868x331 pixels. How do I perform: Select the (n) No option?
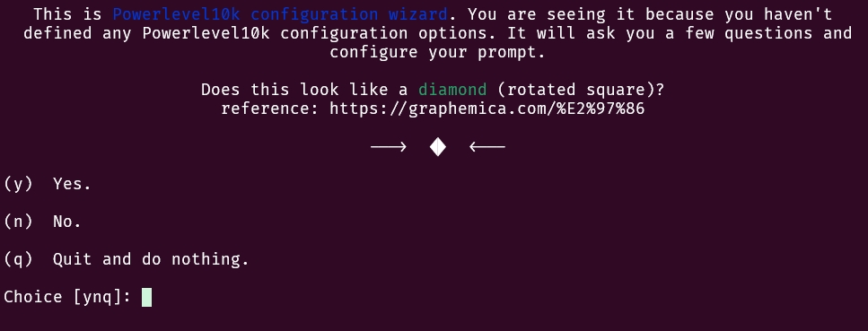(42, 222)
